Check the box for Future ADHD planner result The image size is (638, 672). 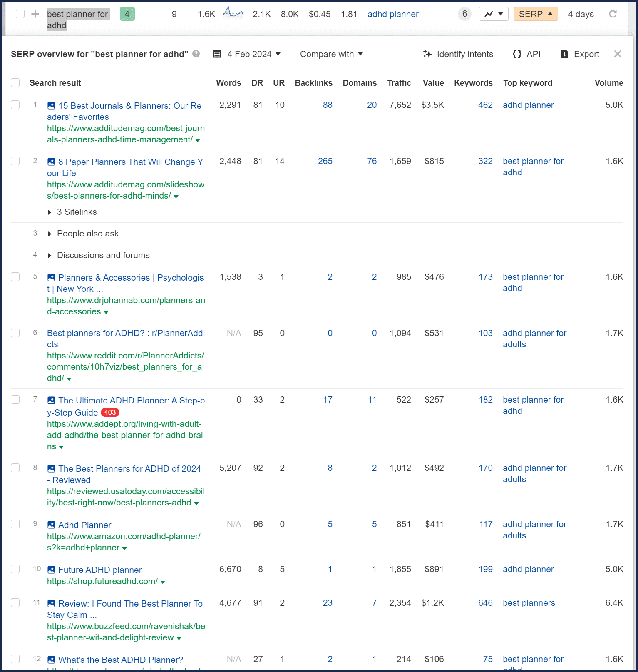[x=15, y=569]
